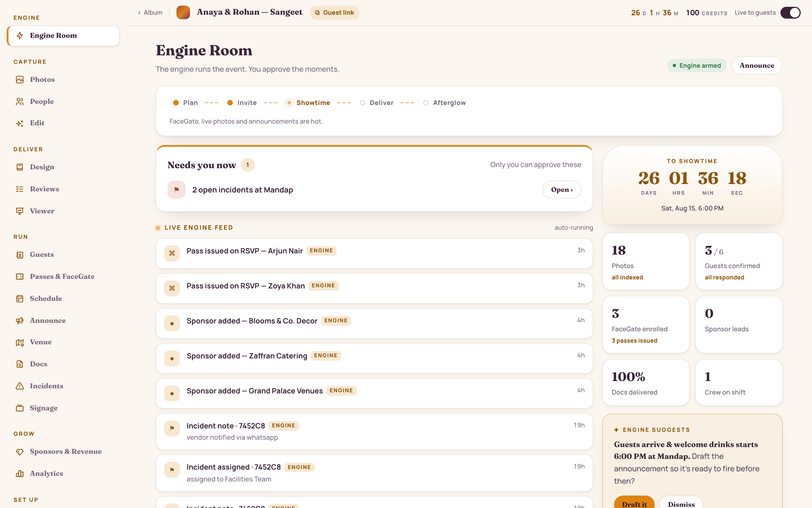Select the Invite stage step

(242, 103)
